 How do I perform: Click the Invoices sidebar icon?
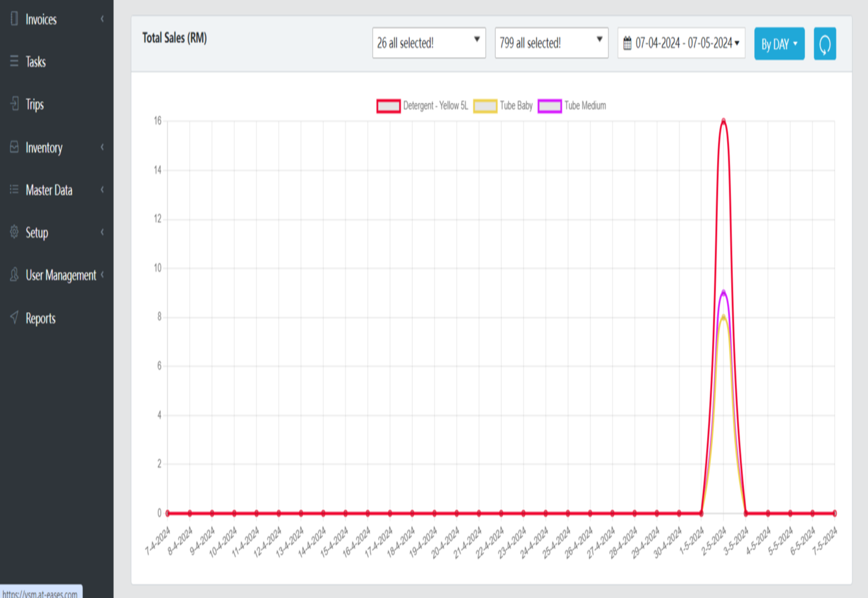(x=14, y=19)
